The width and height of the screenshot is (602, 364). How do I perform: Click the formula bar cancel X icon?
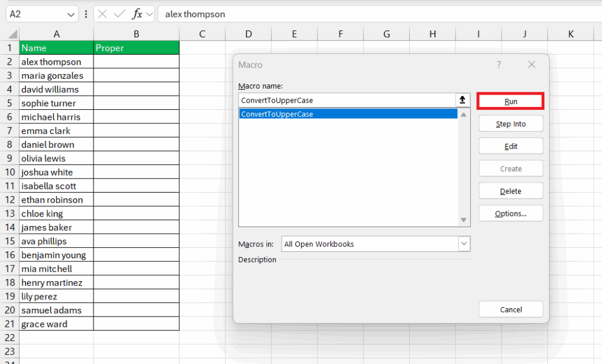point(102,14)
